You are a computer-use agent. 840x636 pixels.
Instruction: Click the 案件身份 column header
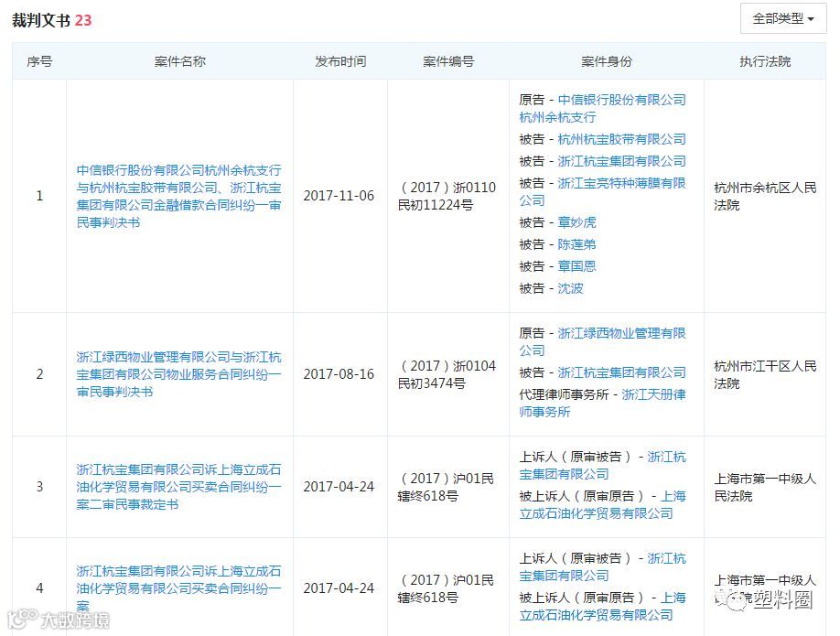[x=607, y=61]
